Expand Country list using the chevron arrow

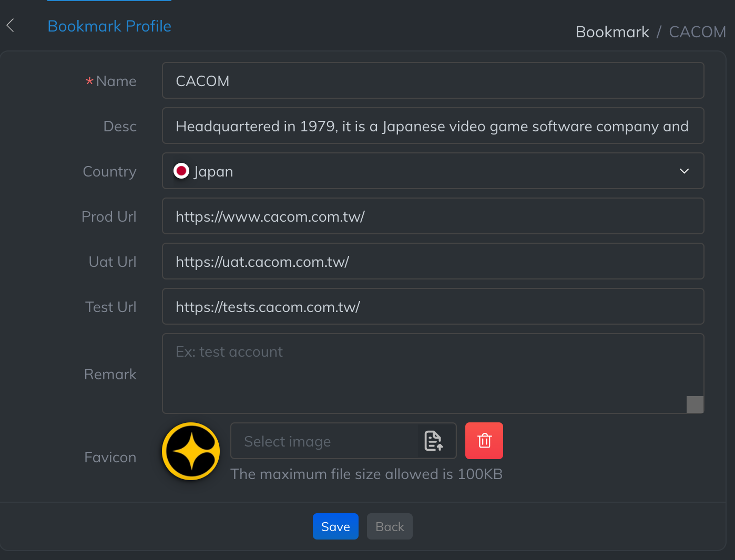click(684, 171)
